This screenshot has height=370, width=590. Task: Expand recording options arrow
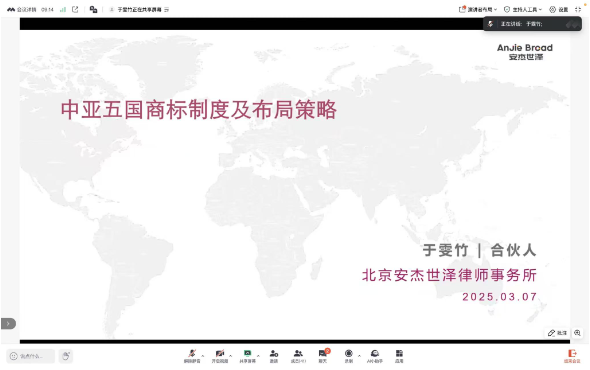coord(359,355)
